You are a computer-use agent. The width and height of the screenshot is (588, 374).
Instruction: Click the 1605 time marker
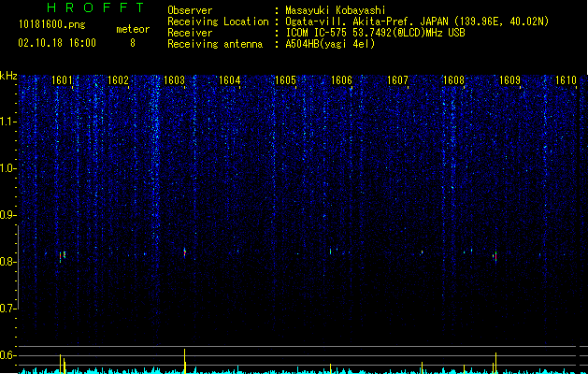(286, 80)
